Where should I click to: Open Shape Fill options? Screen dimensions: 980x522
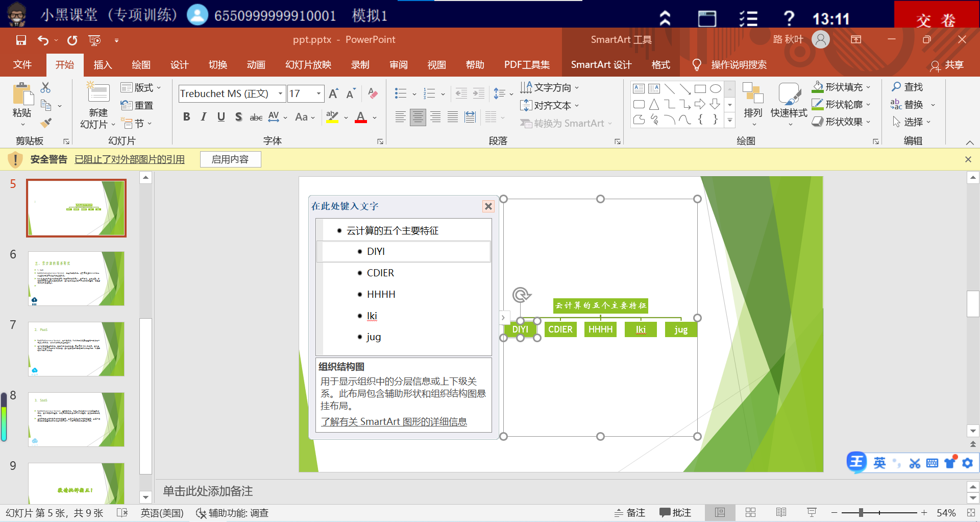[841, 87]
